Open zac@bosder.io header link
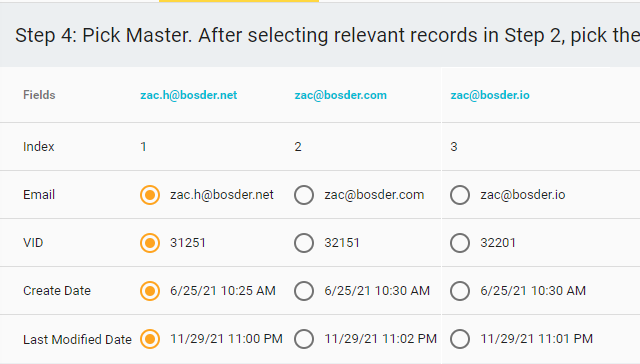 [490, 95]
